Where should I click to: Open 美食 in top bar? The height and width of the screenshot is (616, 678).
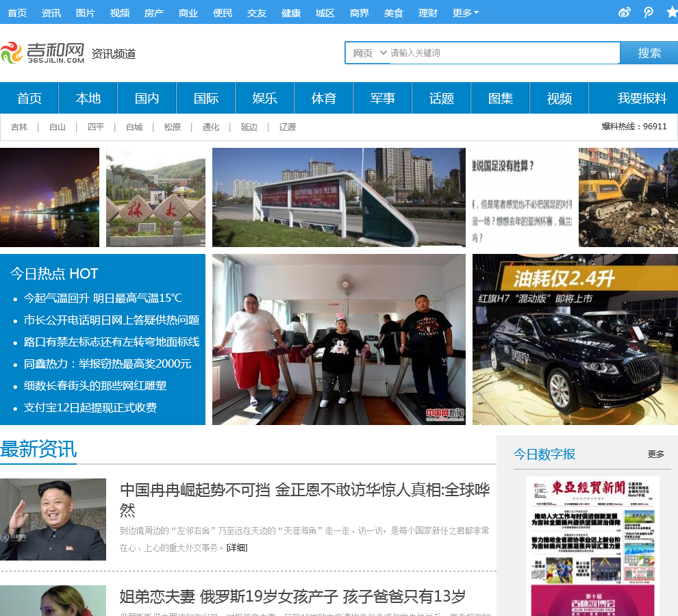[x=394, y=13]
